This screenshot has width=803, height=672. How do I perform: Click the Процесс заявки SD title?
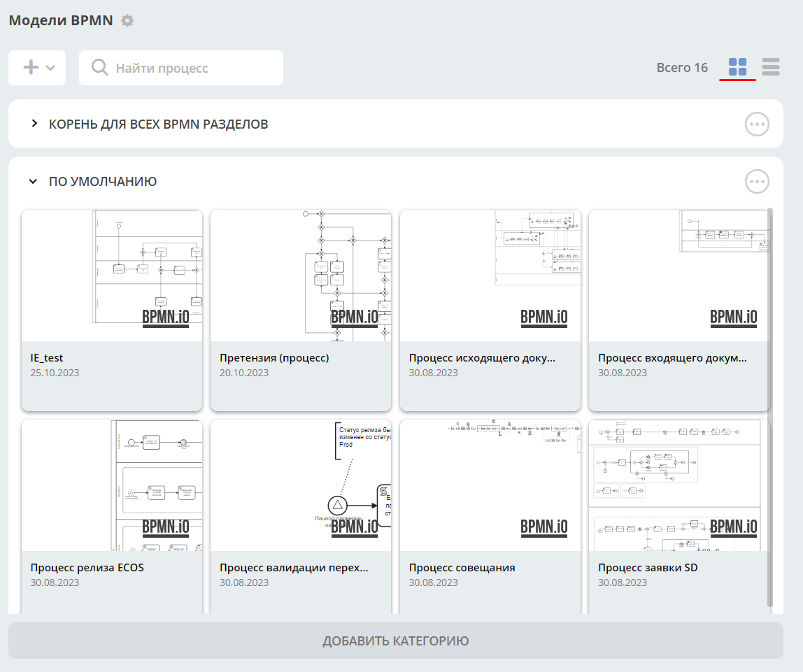(x=648, y=568)
